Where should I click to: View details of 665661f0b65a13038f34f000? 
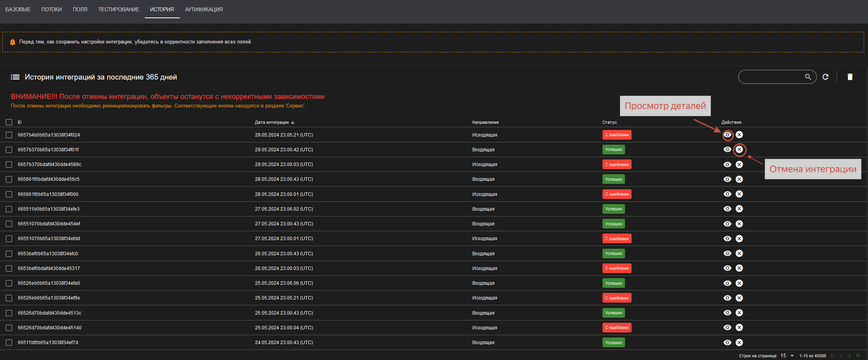[x=727, y=194]
